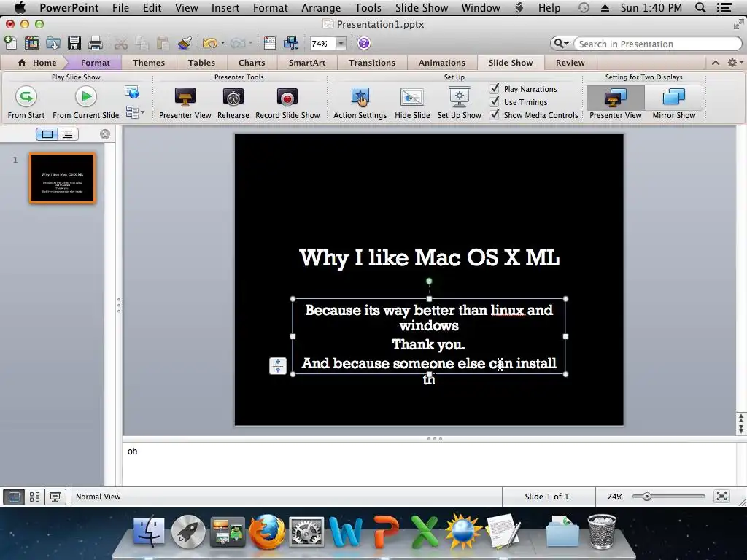The width and height of the screenshot is (747, 560).
Task: Click in the notes area with 'oh'
Action: point(429,464)
